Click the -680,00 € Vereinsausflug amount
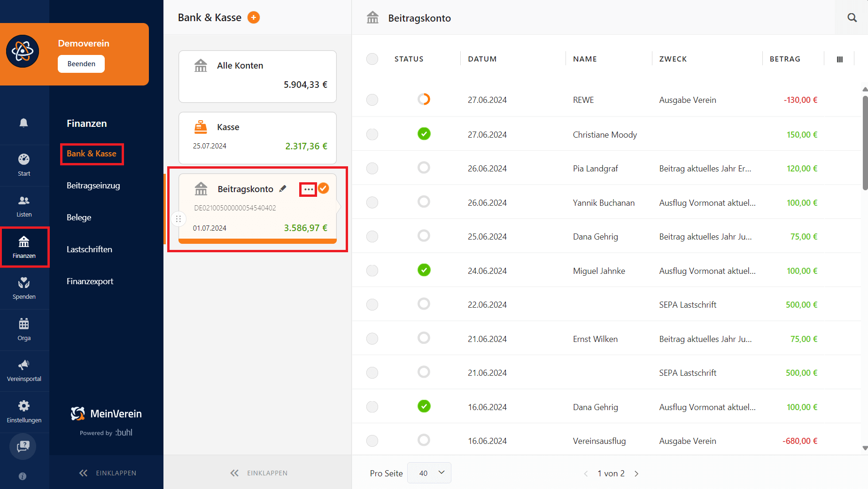The height and width of the screenshot is (489, 868). tap(799, 441)
